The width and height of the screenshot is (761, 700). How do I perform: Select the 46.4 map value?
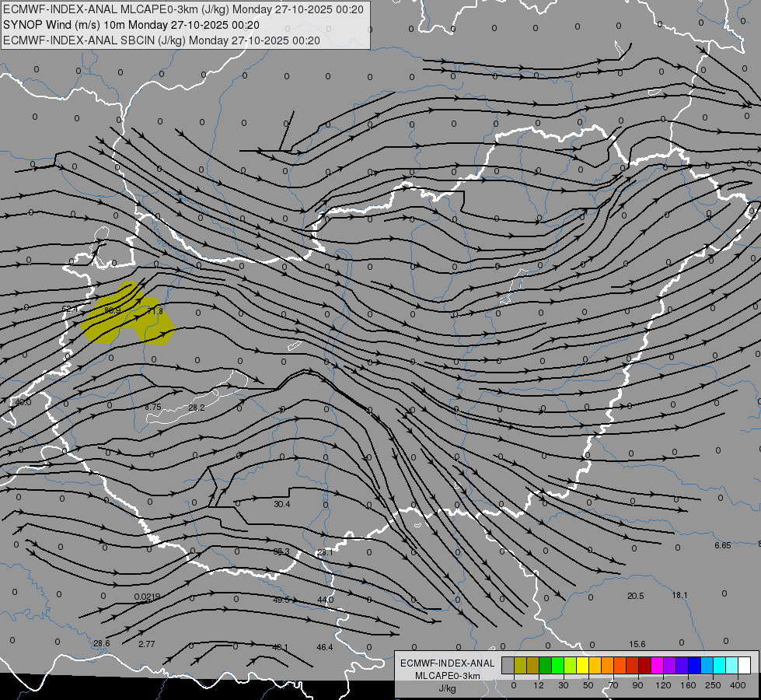(325, 648)
